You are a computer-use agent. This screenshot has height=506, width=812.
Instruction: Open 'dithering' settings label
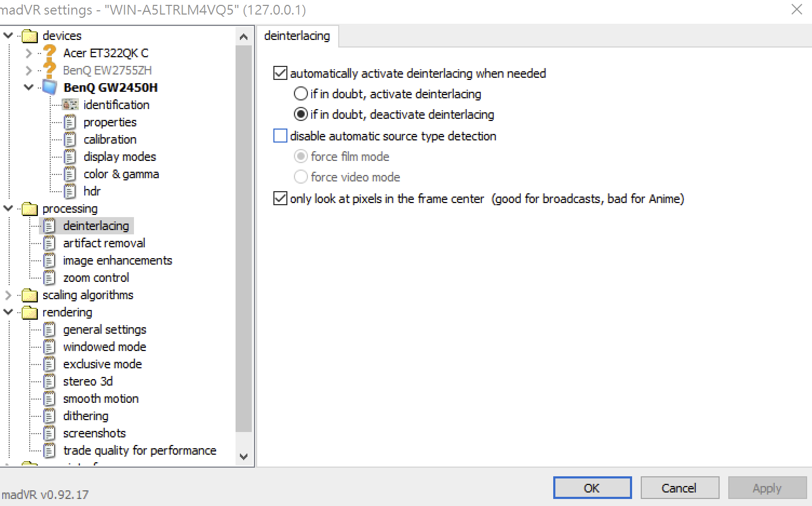coord(86,416)
